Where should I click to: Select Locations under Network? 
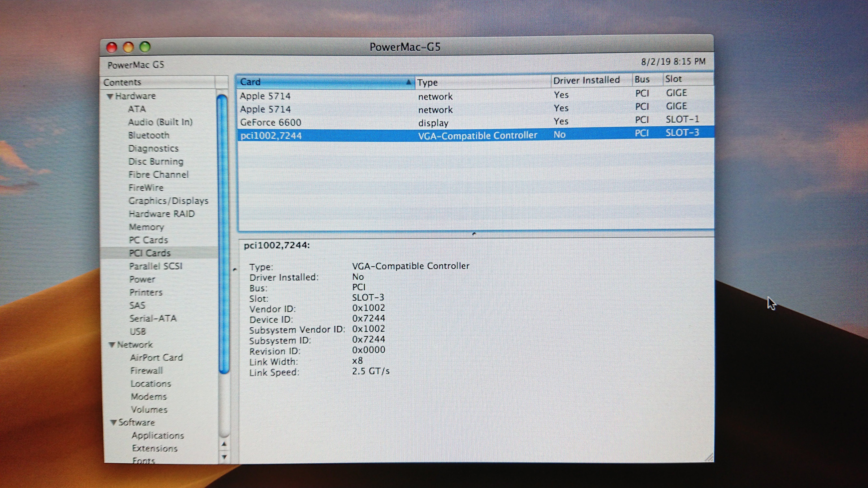click(x=151, y=384)
